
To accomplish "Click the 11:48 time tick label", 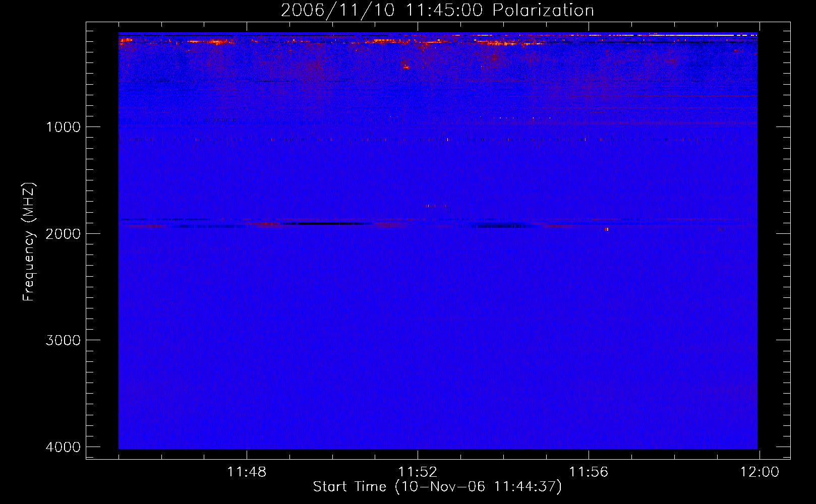I will click(x=247, y=472).
